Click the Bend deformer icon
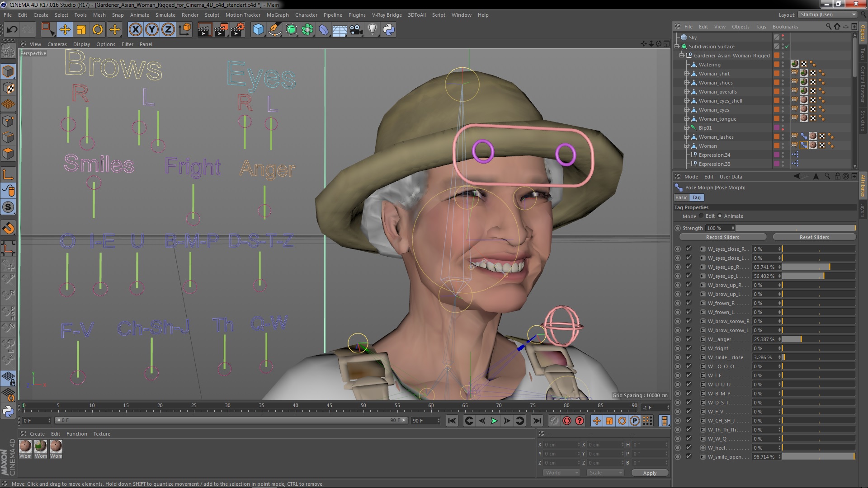This screenshot has height=488, width=868. (x=324, y=30)
